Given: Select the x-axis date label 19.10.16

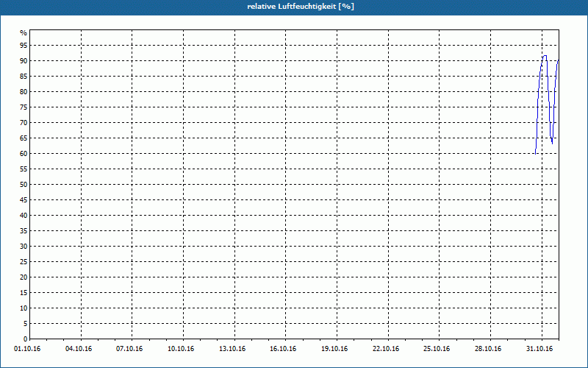Looking at the screenshot, I should [x=334, y=349].
